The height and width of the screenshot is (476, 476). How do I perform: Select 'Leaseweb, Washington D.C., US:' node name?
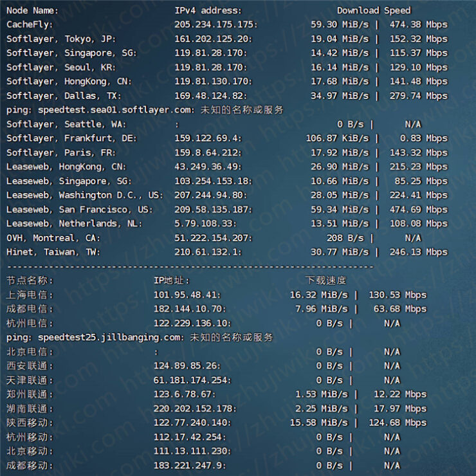pyautogui.click(x=85, y=195)
